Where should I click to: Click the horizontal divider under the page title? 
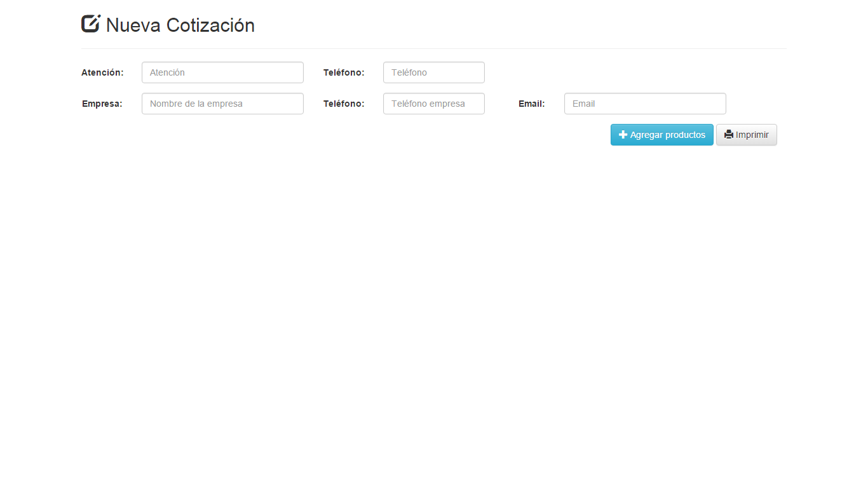point(434,48)
